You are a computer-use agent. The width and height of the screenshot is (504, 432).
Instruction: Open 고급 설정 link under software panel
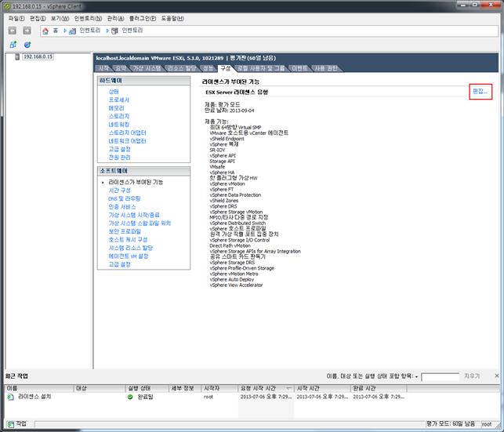[119, 264]
